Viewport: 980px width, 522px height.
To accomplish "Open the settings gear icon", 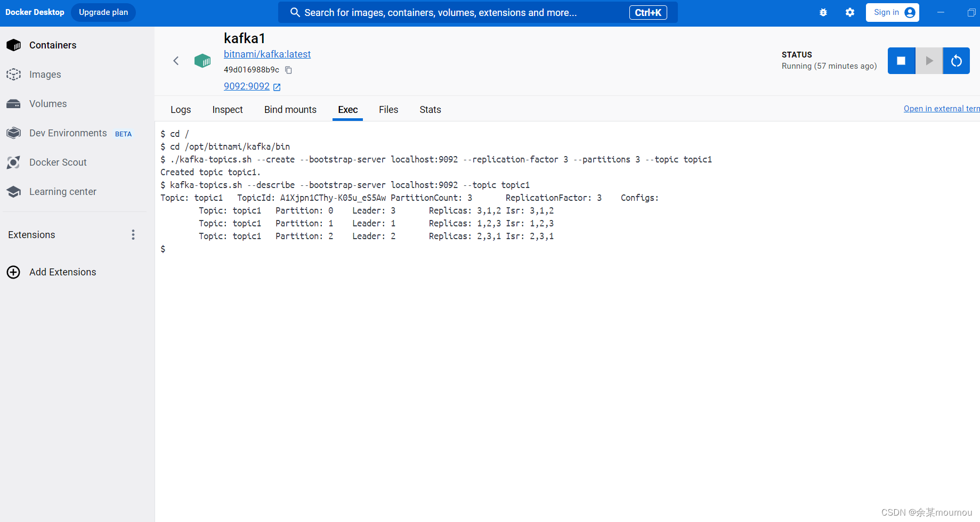I will [x=850, y=12].
